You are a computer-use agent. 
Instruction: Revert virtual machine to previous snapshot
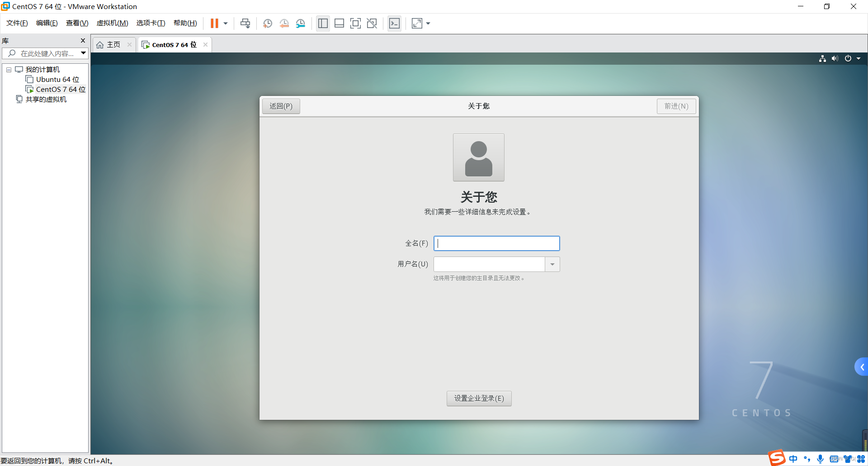(284, 24)
